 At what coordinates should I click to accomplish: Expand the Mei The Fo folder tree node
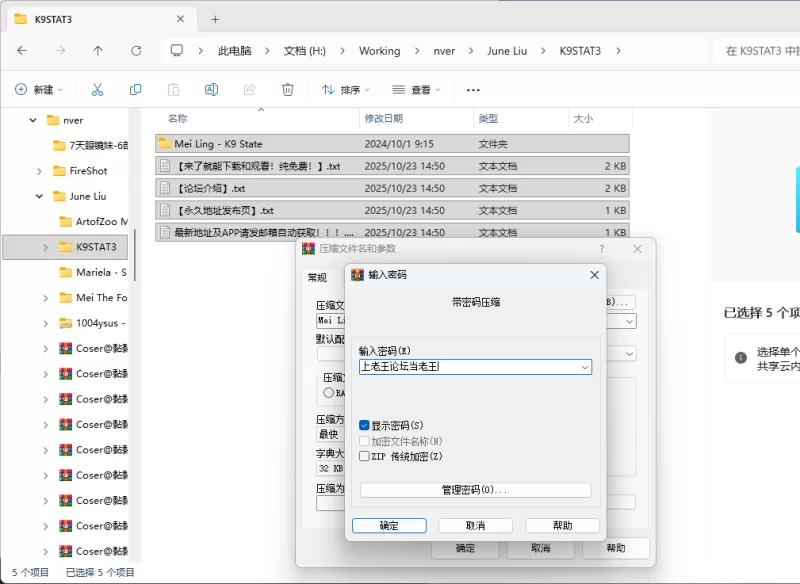click(45, 298)
